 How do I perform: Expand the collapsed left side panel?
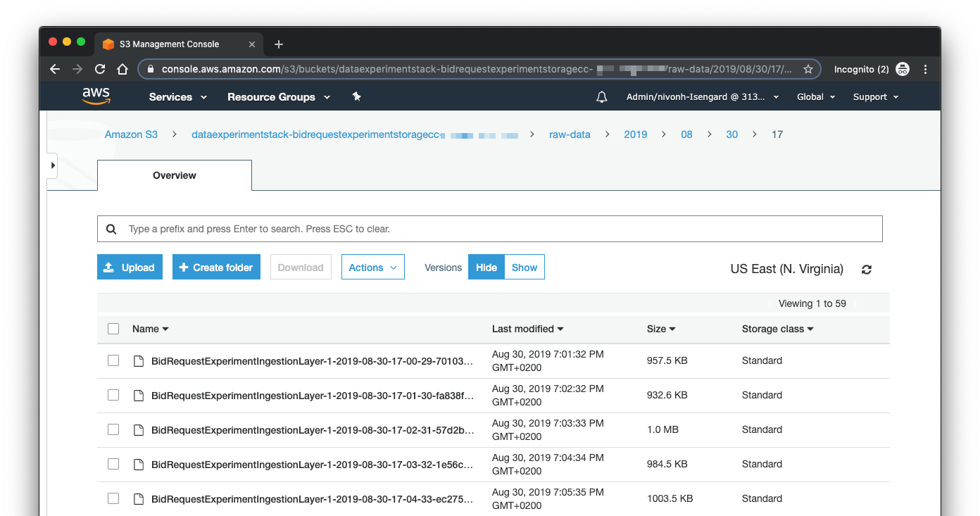pyautogui.click(x=53, y=165)
